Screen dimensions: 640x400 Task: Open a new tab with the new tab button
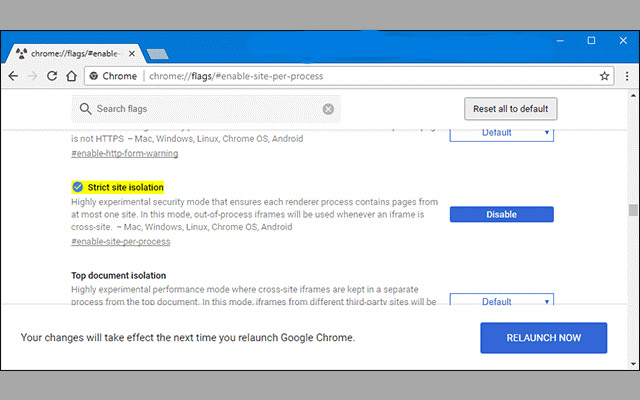(157, 54)
